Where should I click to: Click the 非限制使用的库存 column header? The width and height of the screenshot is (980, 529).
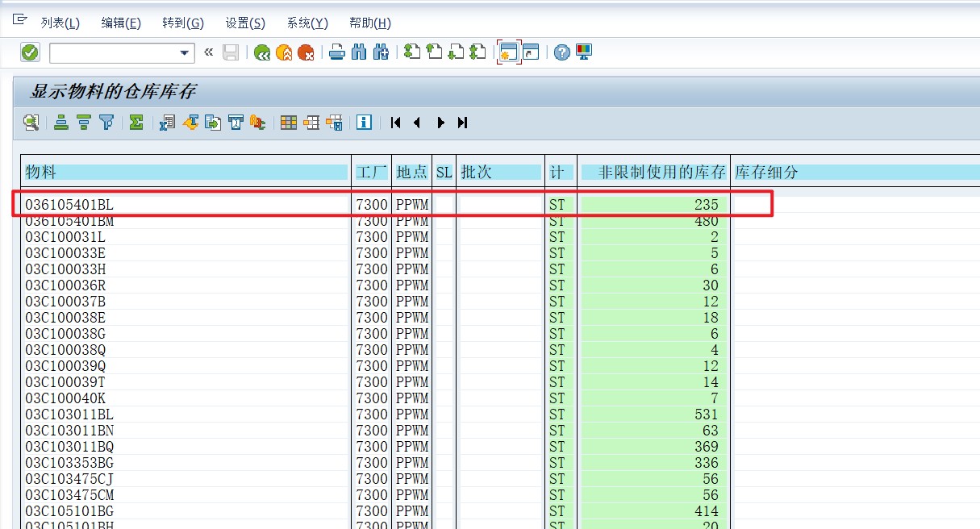pos(654,172)
